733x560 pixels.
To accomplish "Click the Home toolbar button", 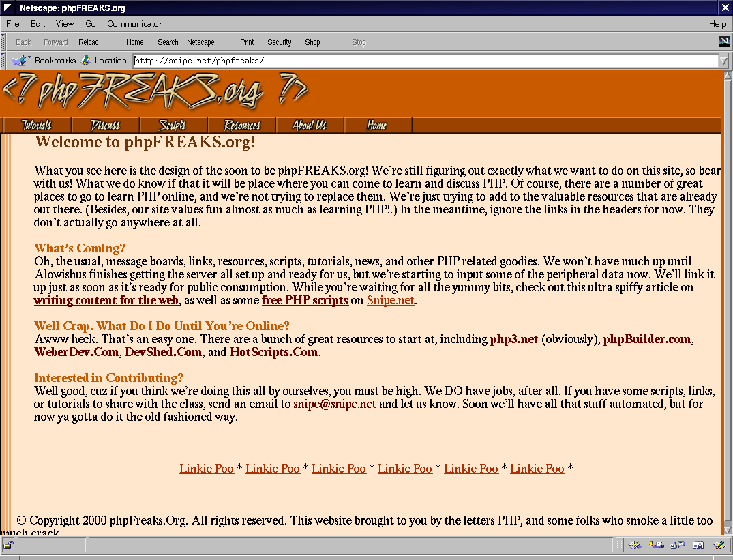I will (134, 42).
